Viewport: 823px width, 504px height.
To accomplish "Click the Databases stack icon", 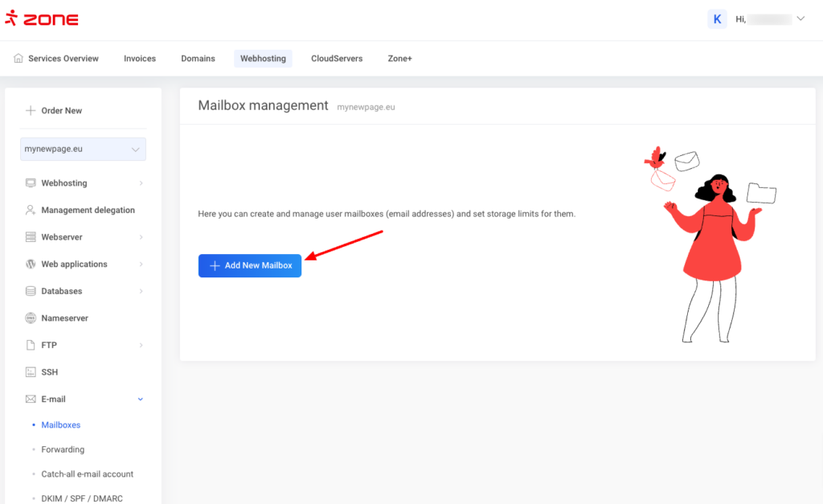I will 31,291.
